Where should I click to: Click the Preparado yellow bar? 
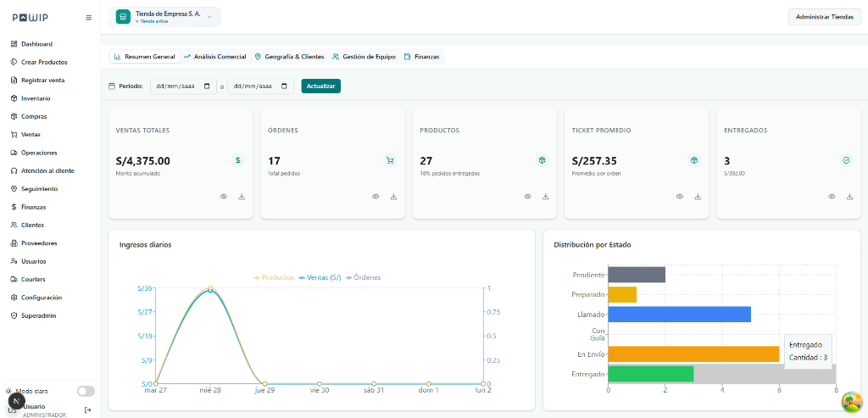point(622,294)
